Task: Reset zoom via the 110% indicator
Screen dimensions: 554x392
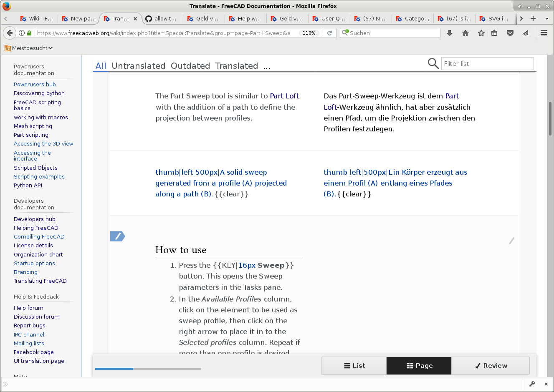Action: pos(309,33)
